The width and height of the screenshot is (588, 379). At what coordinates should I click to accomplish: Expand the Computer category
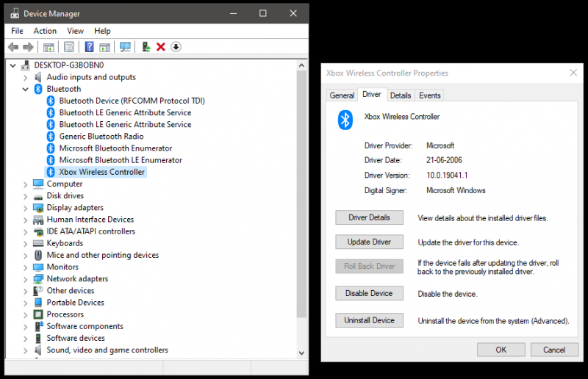26,184
